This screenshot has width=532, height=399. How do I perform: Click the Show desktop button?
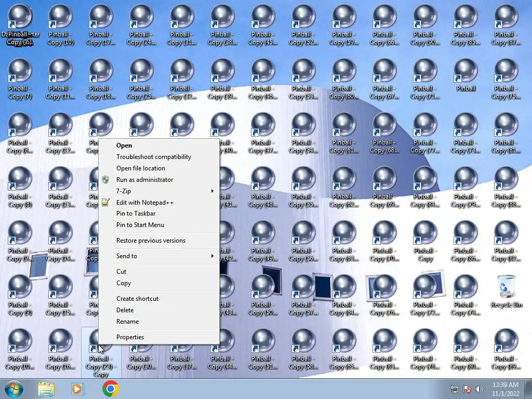coord(528,389)
